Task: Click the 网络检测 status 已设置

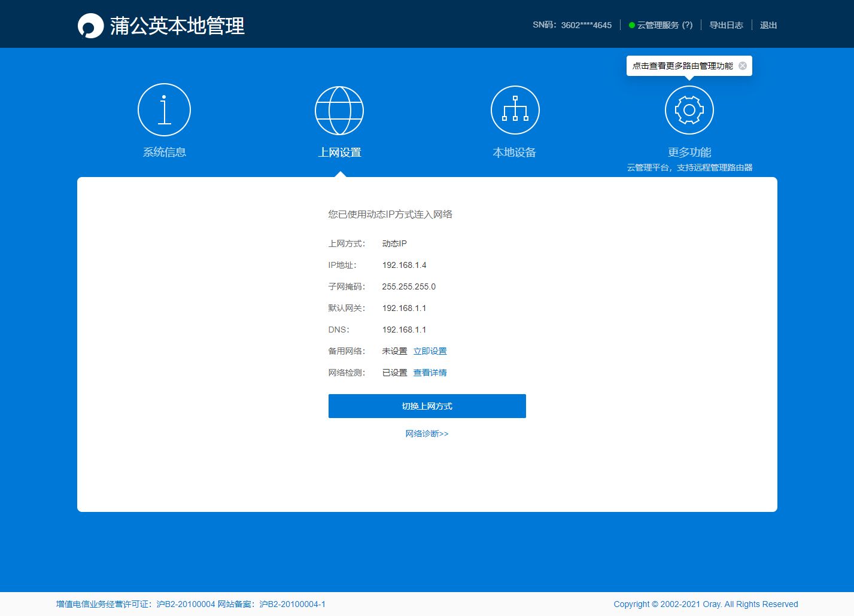Action: [394, 373]
